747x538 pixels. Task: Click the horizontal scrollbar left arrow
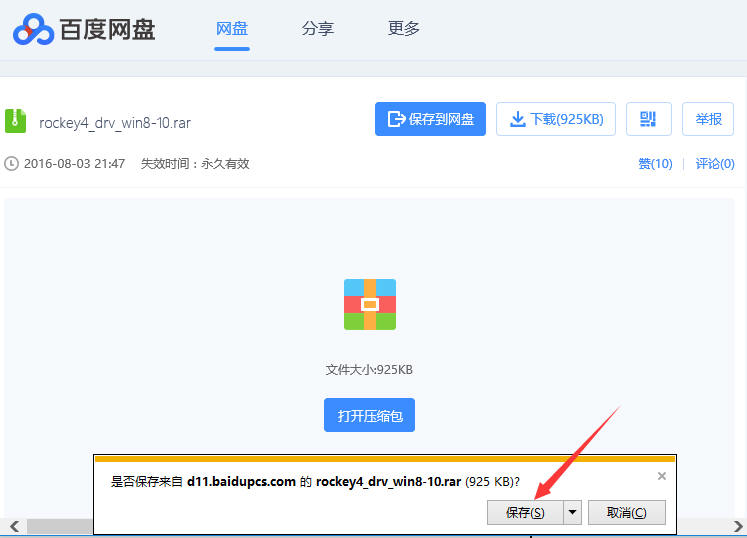[14, 527]
